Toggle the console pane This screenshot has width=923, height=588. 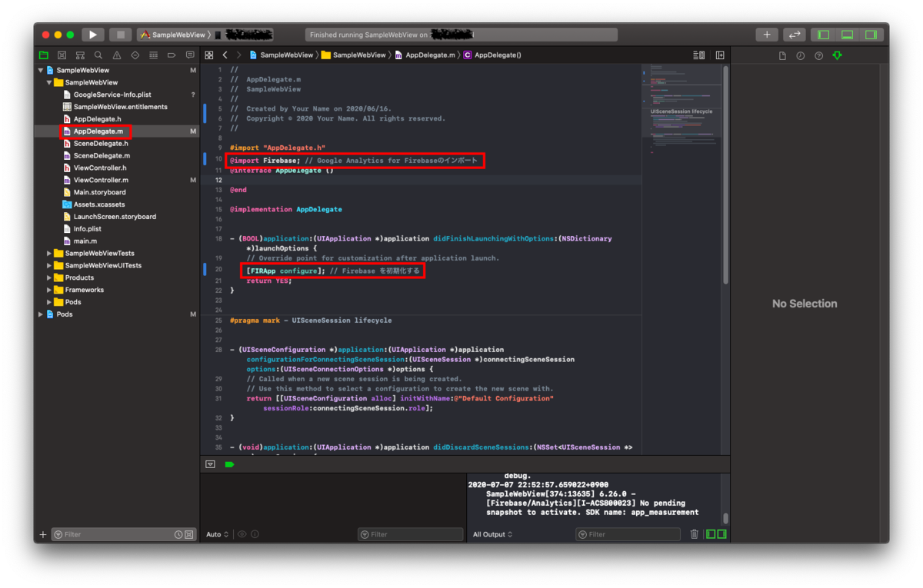721,534
